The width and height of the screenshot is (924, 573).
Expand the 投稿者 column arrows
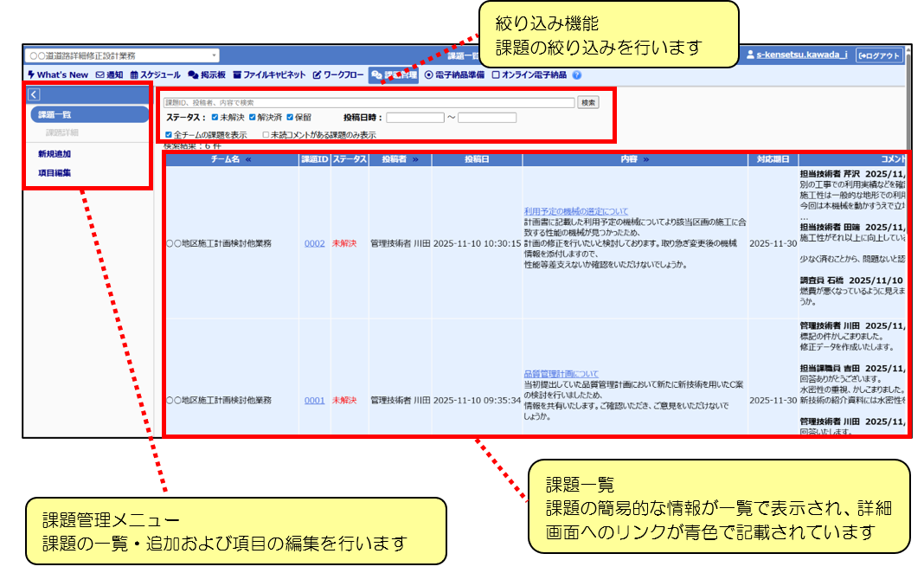point(414,159)
